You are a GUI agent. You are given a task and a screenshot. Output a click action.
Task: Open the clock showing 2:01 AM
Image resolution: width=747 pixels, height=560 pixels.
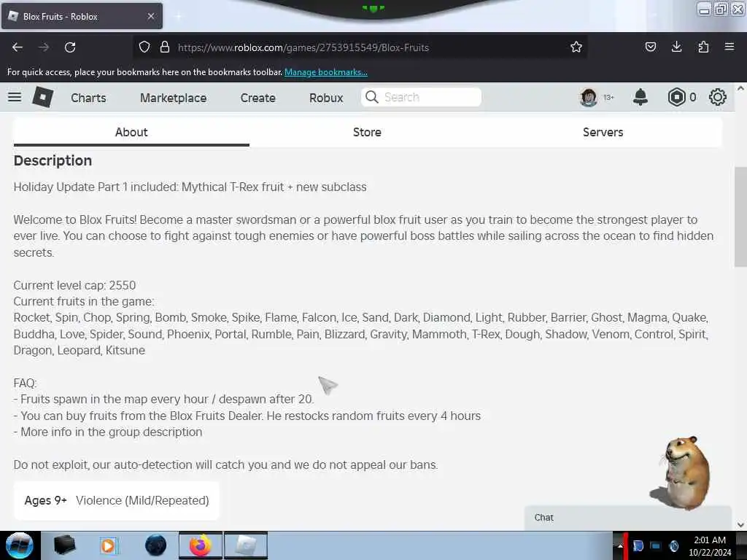pyautogui.click(x=709, y=545)
